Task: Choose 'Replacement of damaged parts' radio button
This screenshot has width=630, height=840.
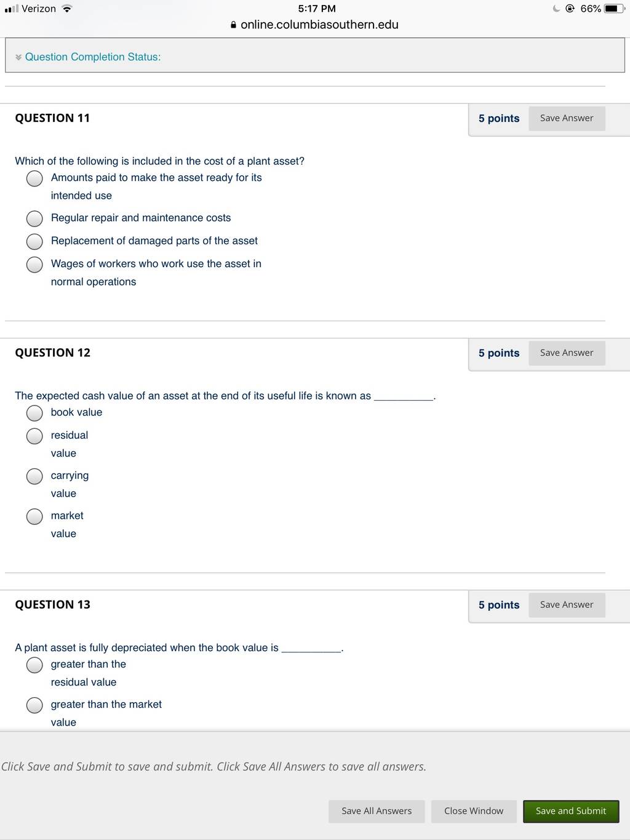Action: [34, 241]
